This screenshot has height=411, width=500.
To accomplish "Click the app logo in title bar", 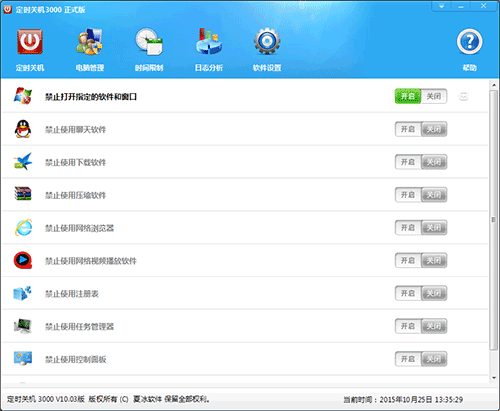I will (7, 9).
